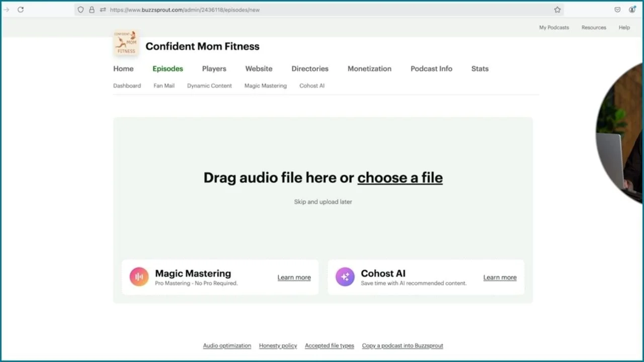Image resolution: width=644 pixels, height=362 pixels.
Task: Click the shield tracking protection icon
Action: (x=80, y=10)
